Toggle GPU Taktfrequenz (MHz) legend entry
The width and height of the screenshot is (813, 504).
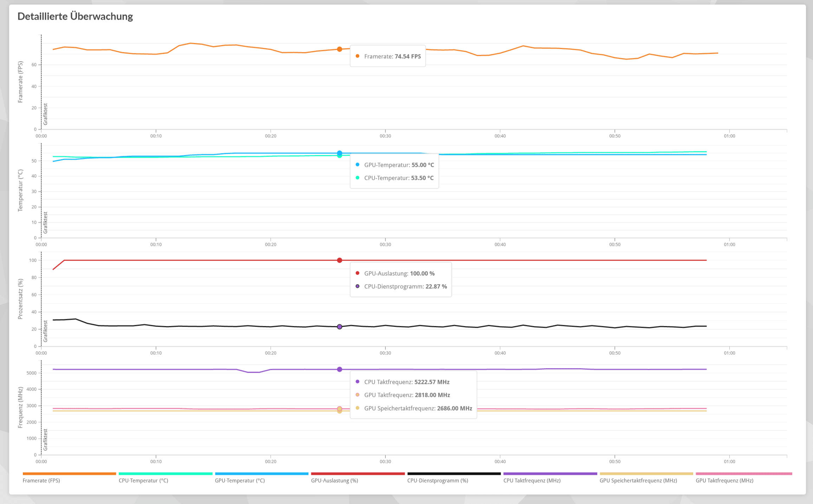[x=724, y=480]
